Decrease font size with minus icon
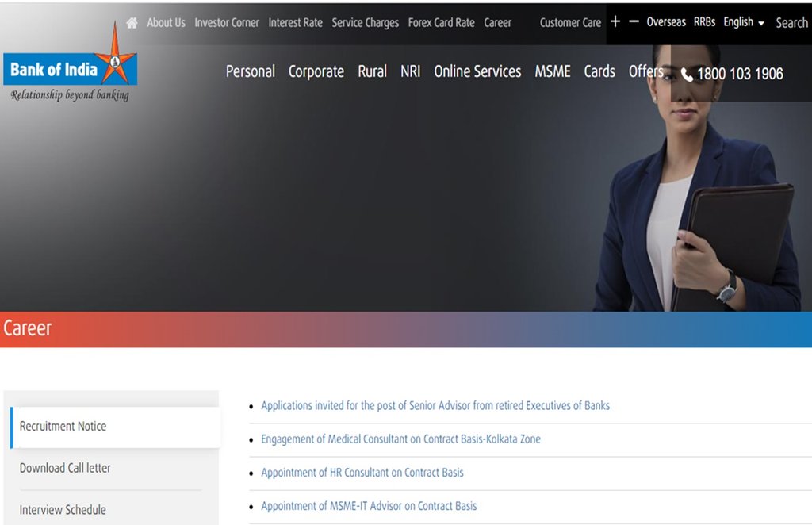The width and height of the screenshot is (812, 525). coord(634,21)
